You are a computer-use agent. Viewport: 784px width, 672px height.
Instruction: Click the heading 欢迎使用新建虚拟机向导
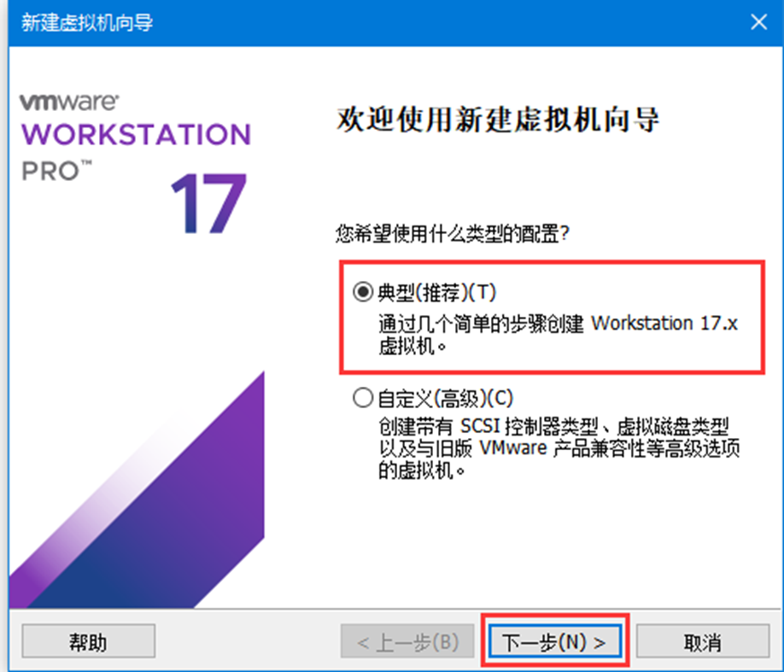tap(498, 120)
